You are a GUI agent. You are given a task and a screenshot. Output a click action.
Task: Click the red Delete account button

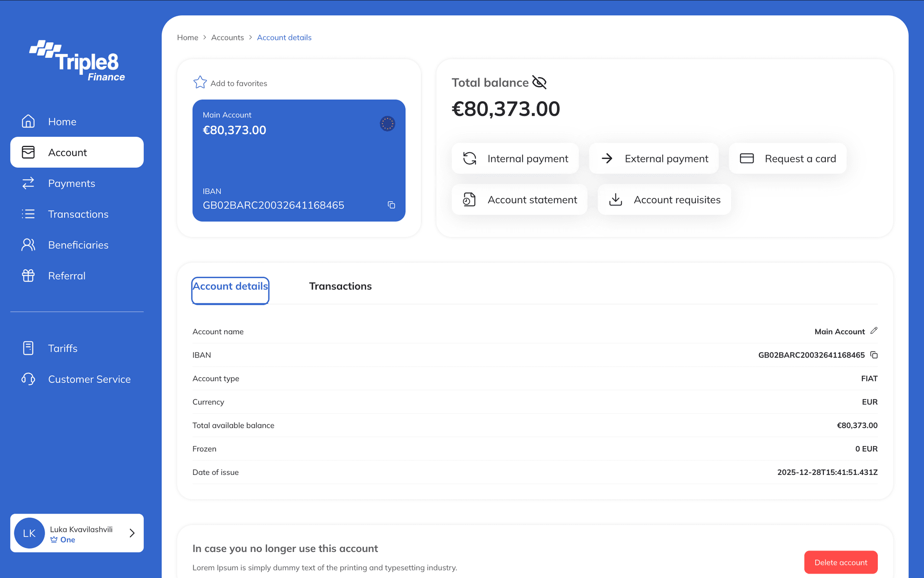pyautogui.click(x=841, y=562)
